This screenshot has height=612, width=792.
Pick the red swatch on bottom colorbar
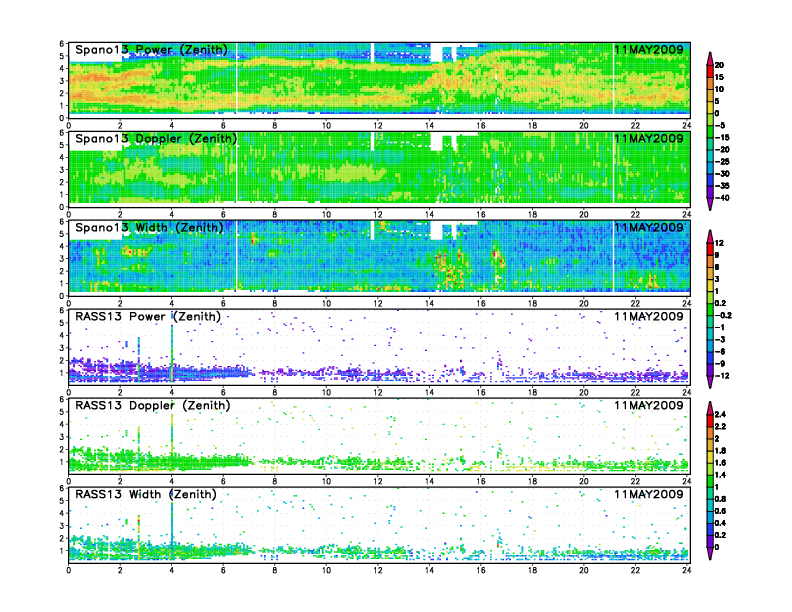pyautogui.click(x=710, y=421)
